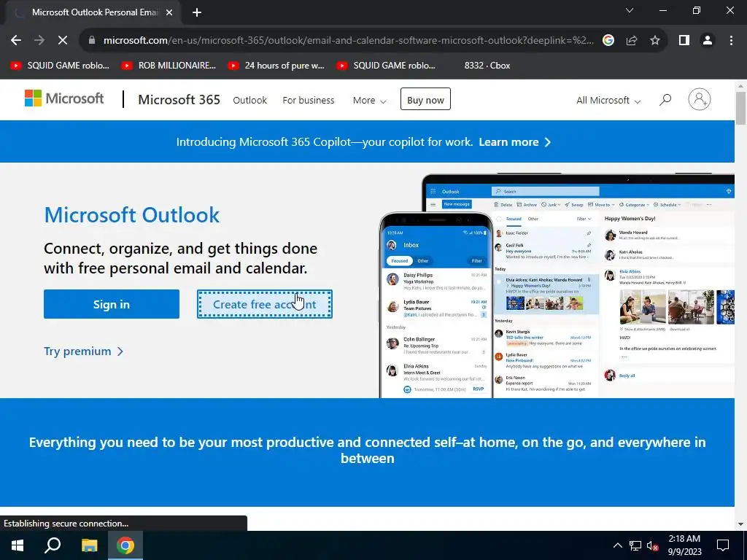Follow the Try premium link

[x=83, y=351]
